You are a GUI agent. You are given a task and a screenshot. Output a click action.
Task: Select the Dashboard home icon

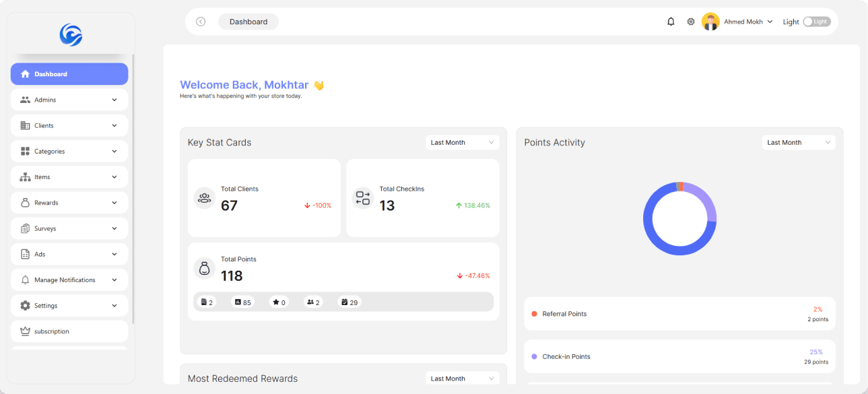[26, 73]
